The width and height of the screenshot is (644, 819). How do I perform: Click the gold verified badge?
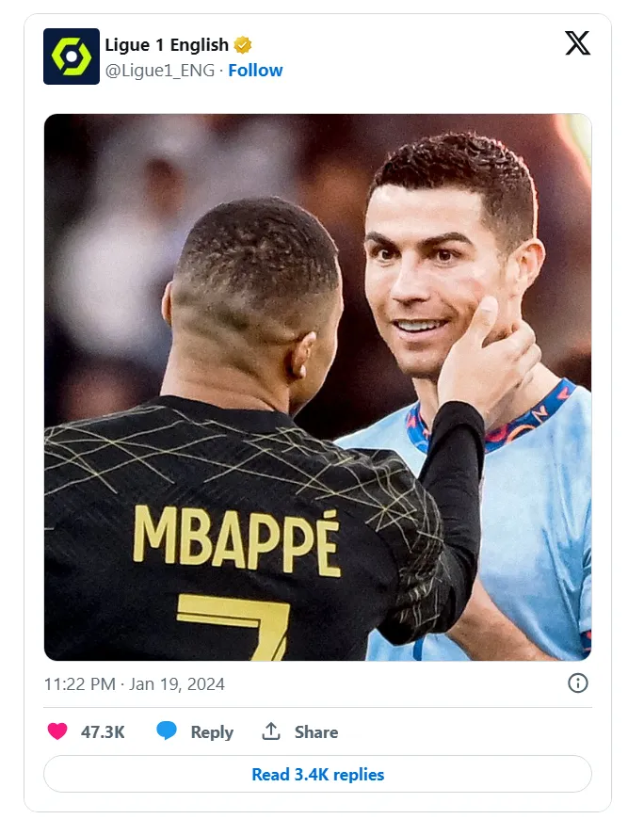click(243, 45)
